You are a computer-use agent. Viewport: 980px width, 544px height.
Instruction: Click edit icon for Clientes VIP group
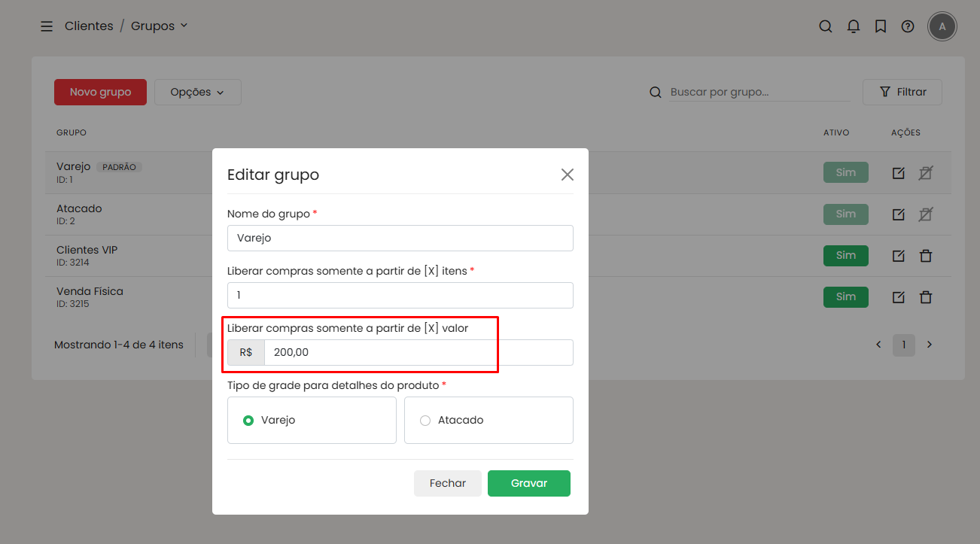898,256
